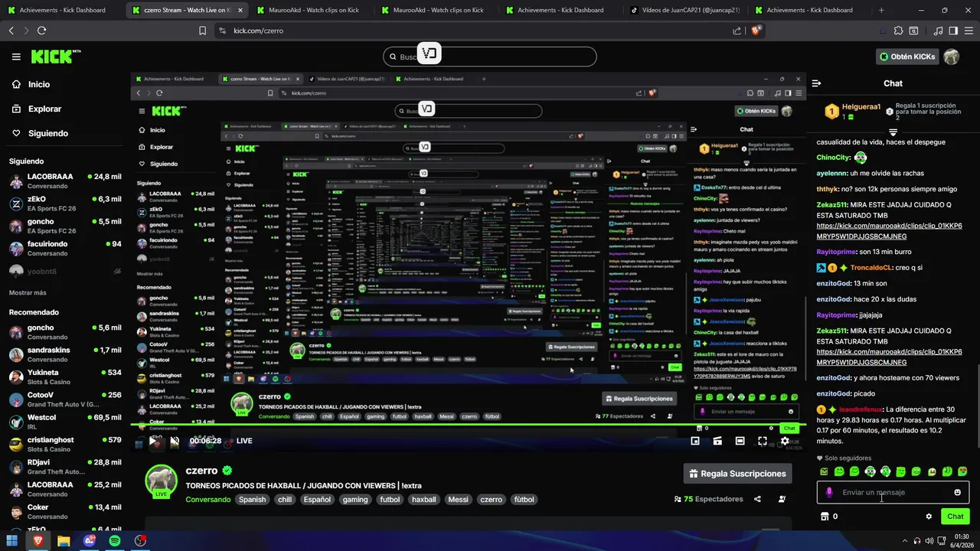Viewport: 980px width, 551px height.
Task: Send message with green Chat button
Action: [x=955, y=517]
